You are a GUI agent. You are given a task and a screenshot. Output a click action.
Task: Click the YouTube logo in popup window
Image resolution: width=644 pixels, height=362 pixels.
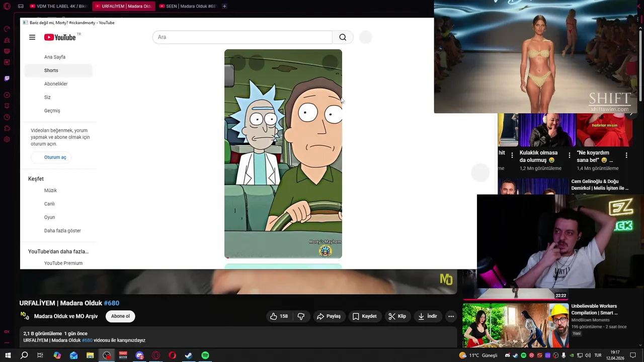tap(60, 37)
